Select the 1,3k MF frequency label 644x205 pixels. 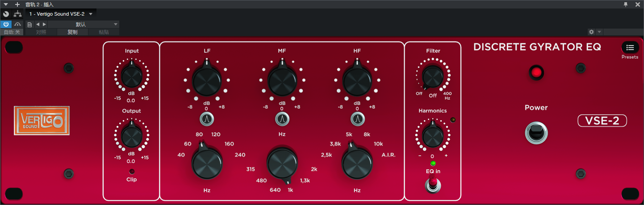click(x=305, y=180)
